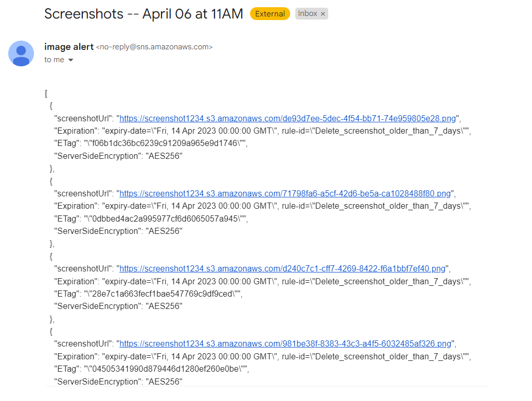Click the yellow External label badge
Image resolution: width=532 pixels, height=401 pixels.
click(270, 14)
